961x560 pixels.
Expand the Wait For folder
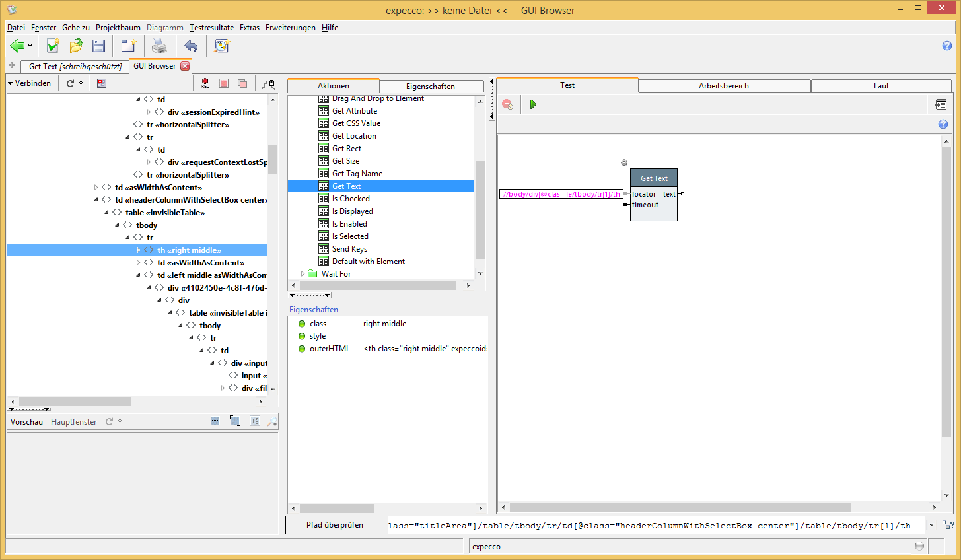[303, 274]
